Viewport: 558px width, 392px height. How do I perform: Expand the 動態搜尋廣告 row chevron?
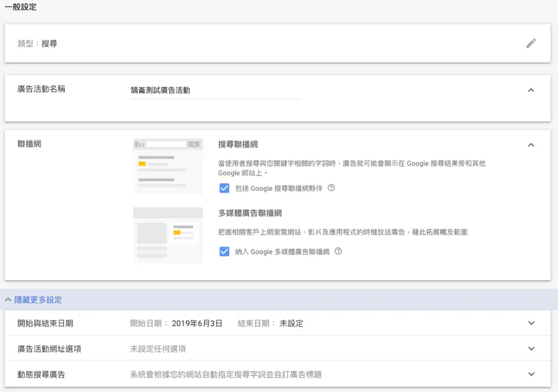tap(531, 374)
